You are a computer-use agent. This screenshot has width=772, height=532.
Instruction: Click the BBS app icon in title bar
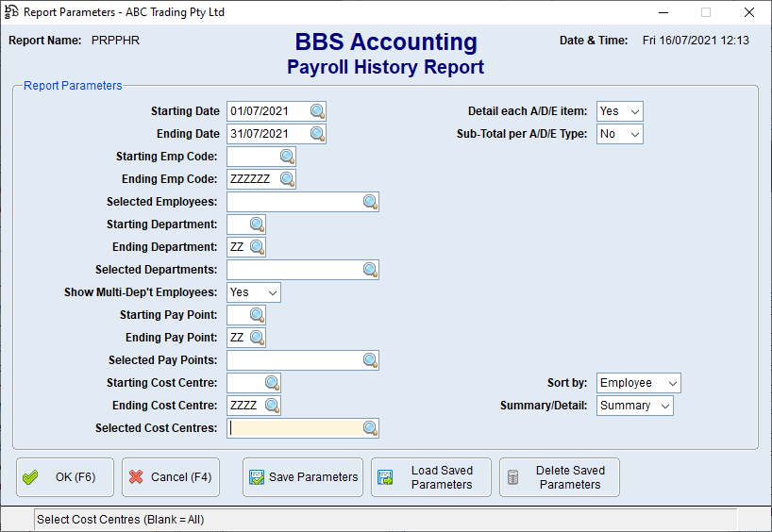coord(11,12)
